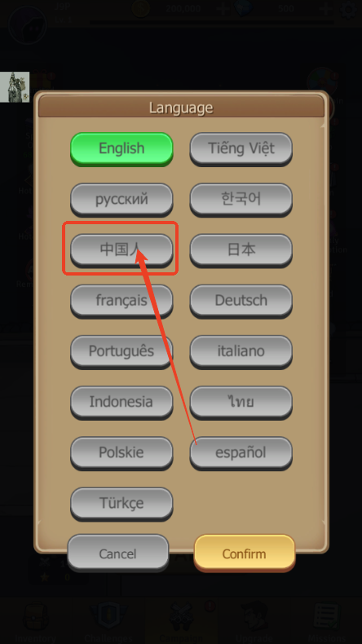Image resolution: width=362 pixels, height=644 pixels.
Task: Select Indonesia language option
Action: pos(121,402)
